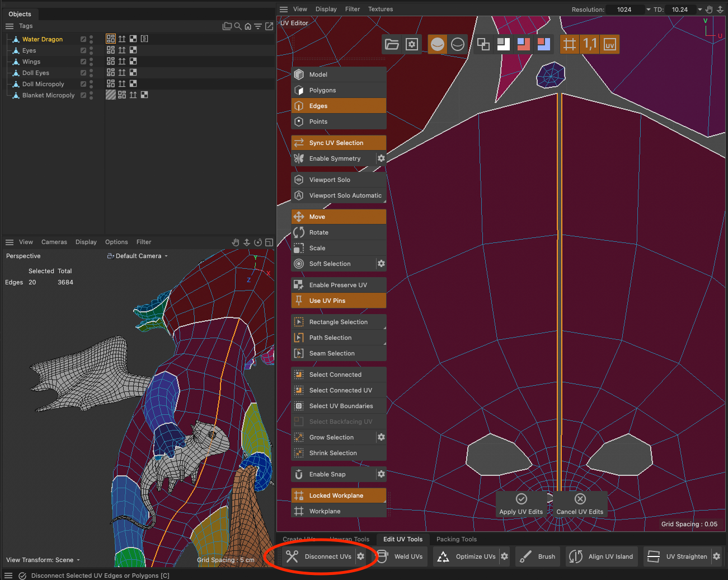The width and height of the screenshot is (728, 580).
Task: Open View Transform: Scene dropdown
Action: (x=43, y=560)
